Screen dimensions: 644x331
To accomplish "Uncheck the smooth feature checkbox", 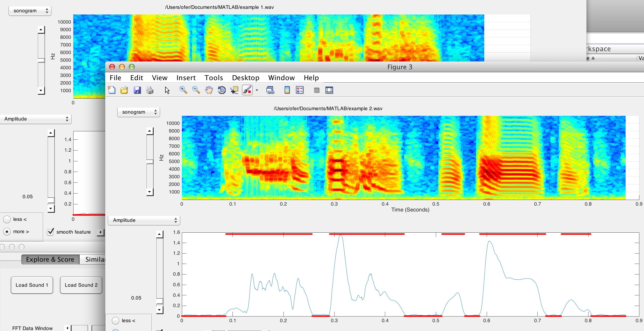I will tap(50, 232).
